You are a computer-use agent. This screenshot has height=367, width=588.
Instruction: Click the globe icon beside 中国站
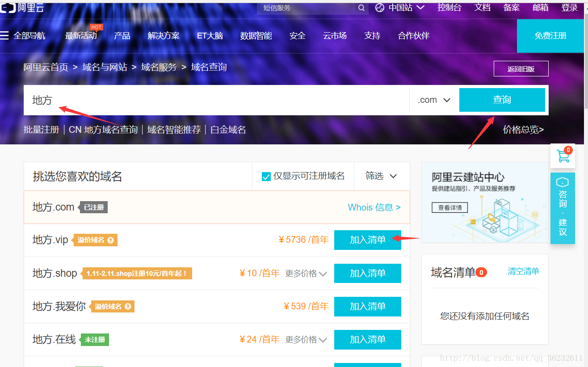click(380, 8)
